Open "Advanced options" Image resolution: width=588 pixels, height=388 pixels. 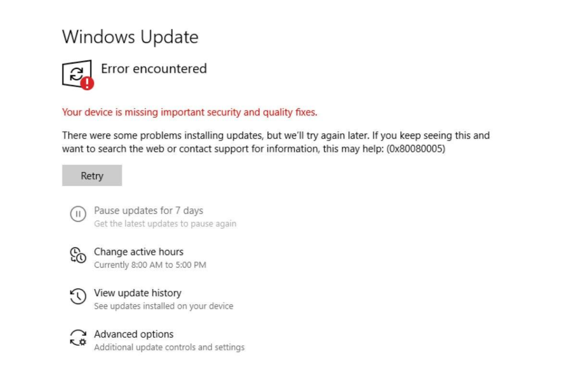click(x=134, y=334)
